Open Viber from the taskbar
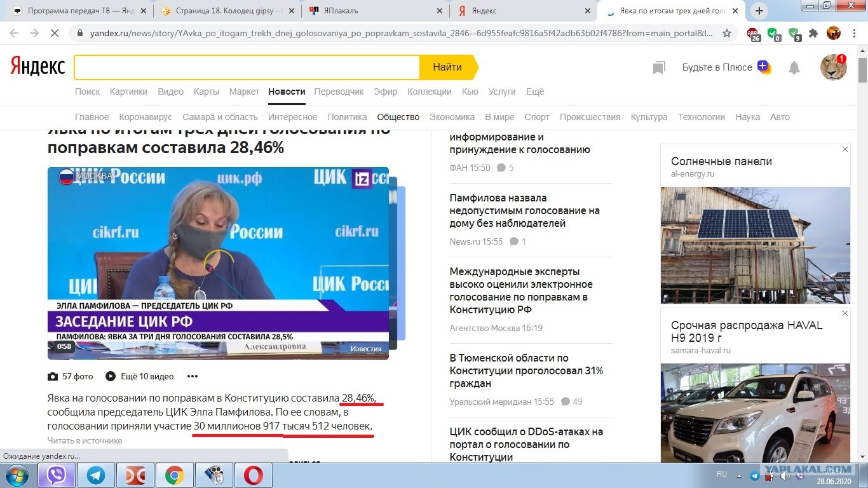Viewport: 868px width, 488px height. pos(57,475)
